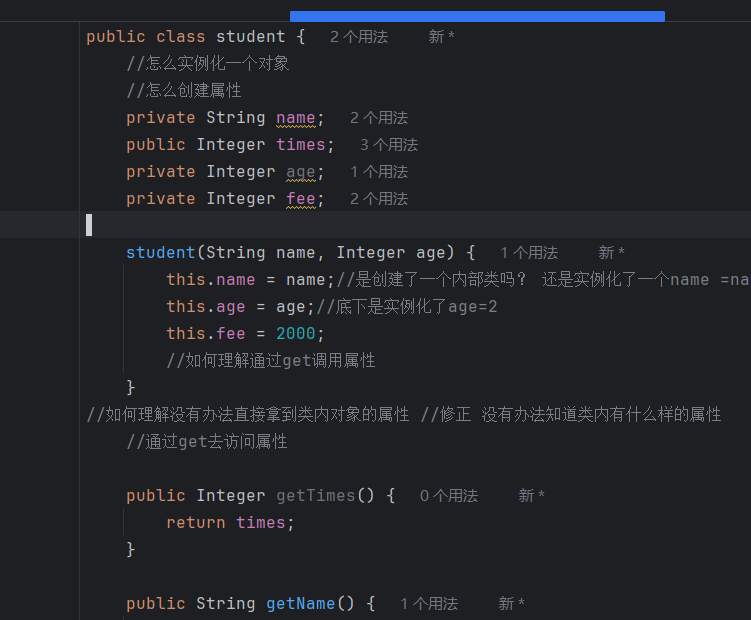Image resolution: width=751 pixels, height=620 pixels.
Task: Open the usages hint beside student constructor
Action: pos(529,253)
